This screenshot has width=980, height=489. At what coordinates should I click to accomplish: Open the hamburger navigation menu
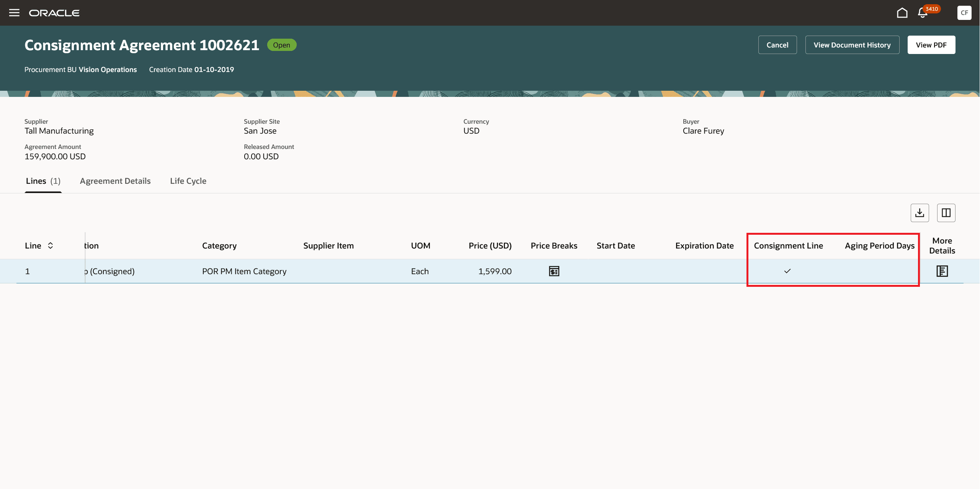click(x=14, y=13)
